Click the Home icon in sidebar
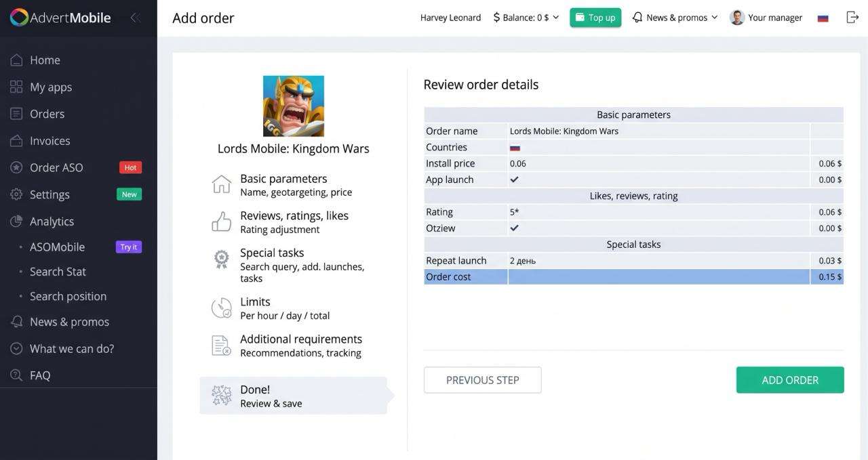This screenshot has width=868, height=460. pos(16,60)
